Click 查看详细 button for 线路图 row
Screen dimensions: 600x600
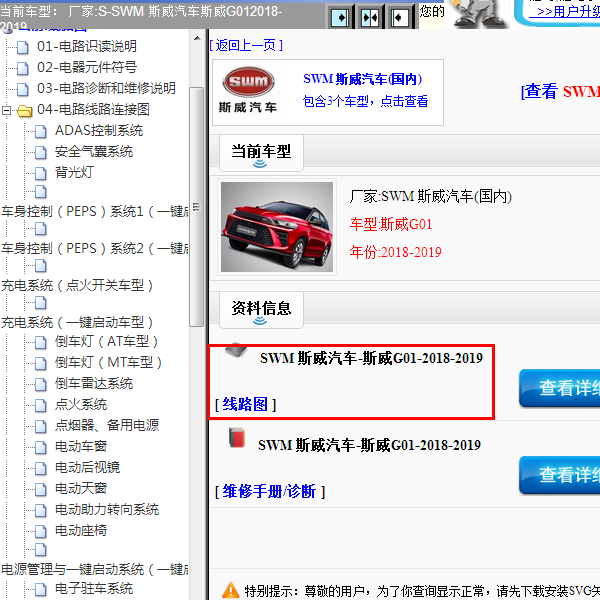[559, 388]
